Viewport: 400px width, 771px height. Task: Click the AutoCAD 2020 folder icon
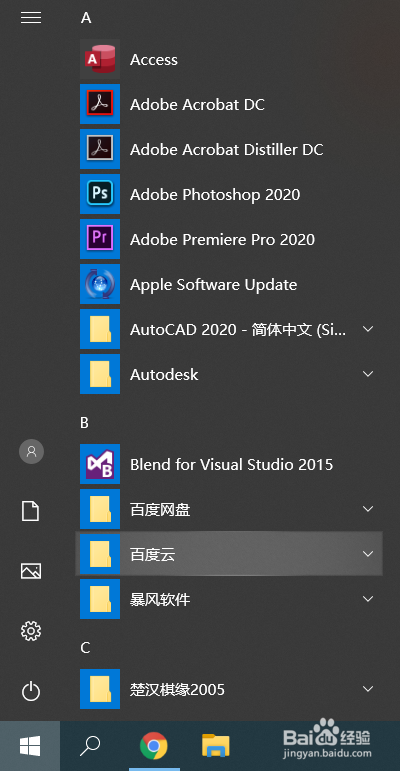[100, 329]
